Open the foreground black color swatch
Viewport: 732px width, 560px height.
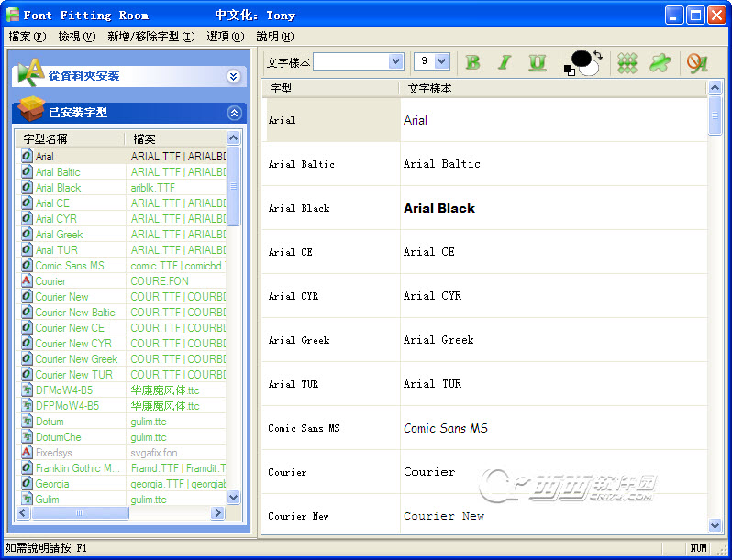(580, 59)
